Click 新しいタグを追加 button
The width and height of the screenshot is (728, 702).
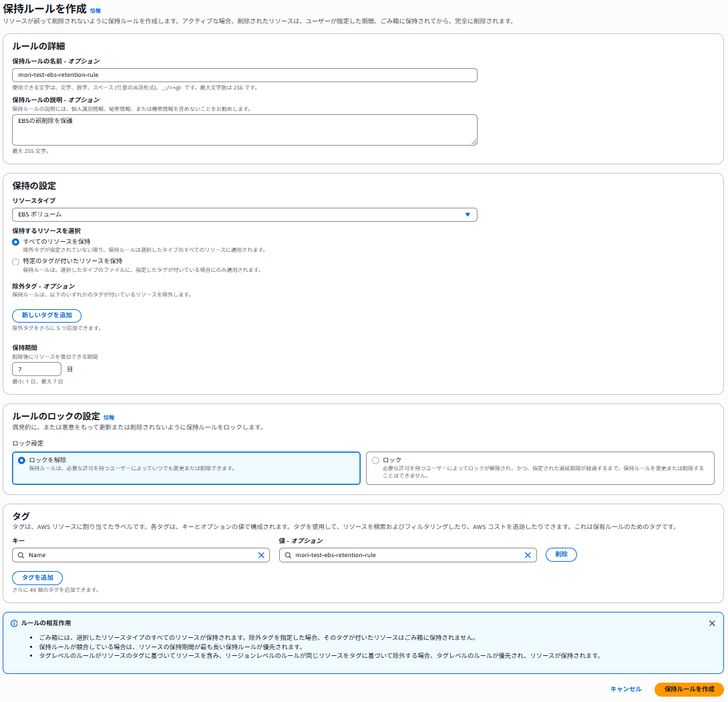pyautogui.click(x=47, y=315)
